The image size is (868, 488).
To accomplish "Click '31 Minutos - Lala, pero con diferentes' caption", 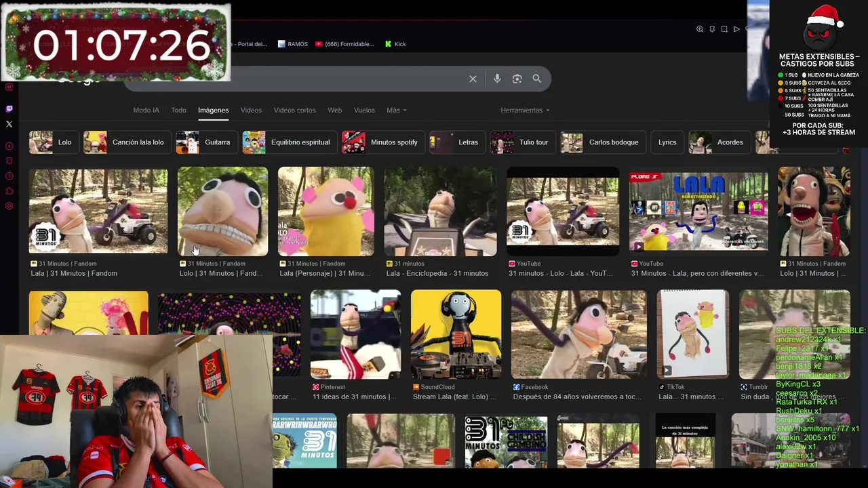I will click(x=697, y=273).
